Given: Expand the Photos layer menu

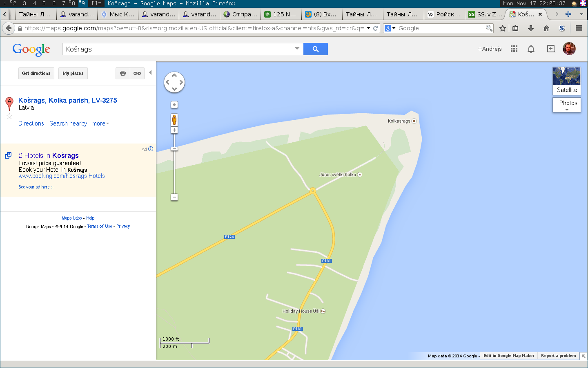Looking at the screenshot, I should click(567, 105).
